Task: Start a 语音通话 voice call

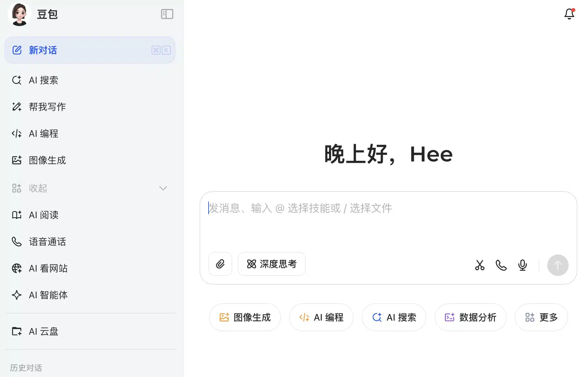Action: click(47, 242)
